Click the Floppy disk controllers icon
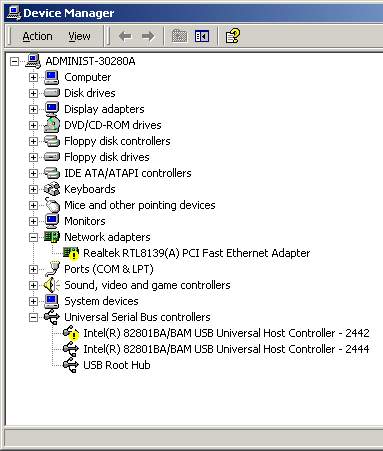Viewport: 383px width, 451px height. 52,141
